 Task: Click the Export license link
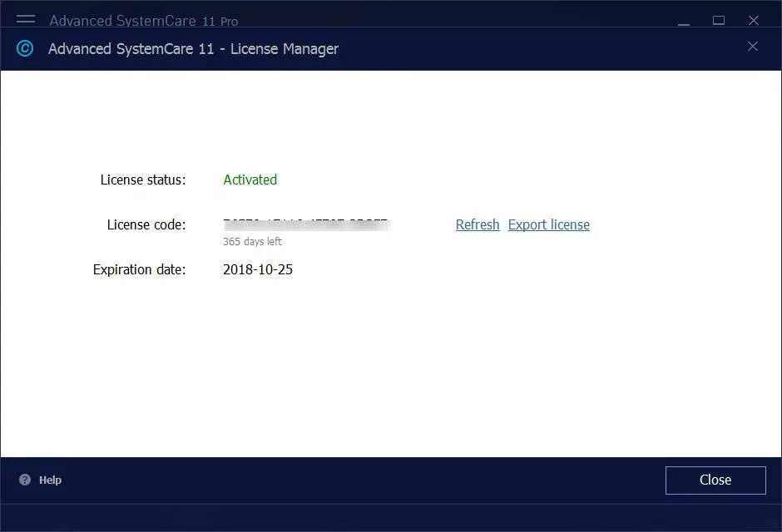pyautogui.click(x=548, y=224)
